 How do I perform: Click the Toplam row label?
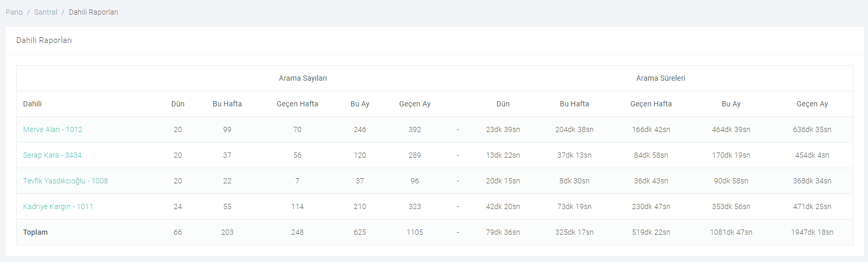[35, 232]
